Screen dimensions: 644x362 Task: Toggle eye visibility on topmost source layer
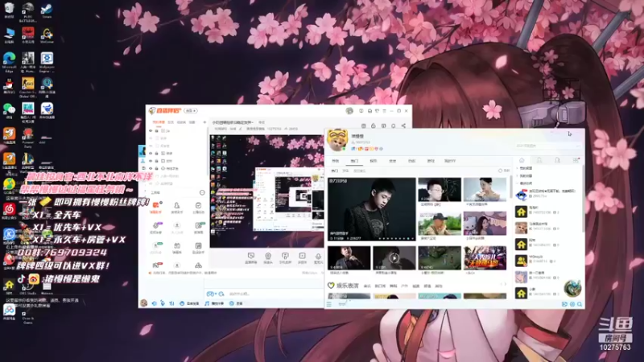click(151, 130)
